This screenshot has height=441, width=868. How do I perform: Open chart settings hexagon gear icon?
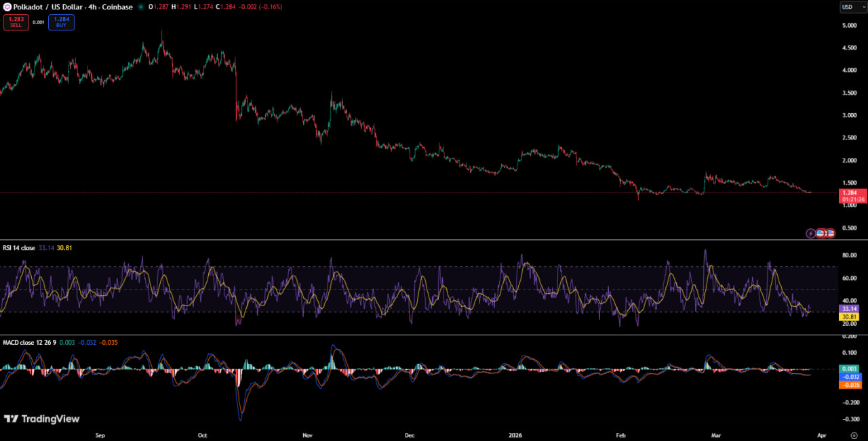[853, 436]
